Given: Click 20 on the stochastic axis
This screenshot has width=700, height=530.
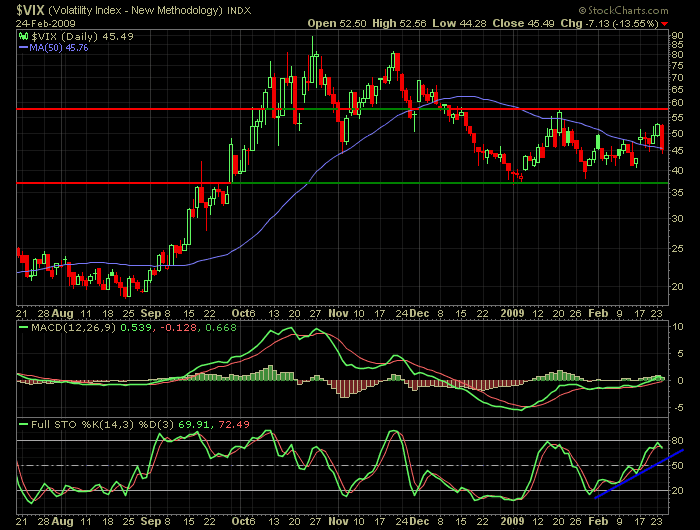Looking at the screenshot, I should [677, 491].
